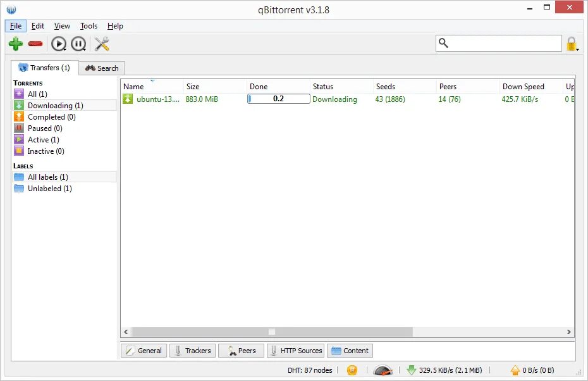588x381 pixels.
Task: Click the orange upload speed arrow icon
Action: (515, 370)
